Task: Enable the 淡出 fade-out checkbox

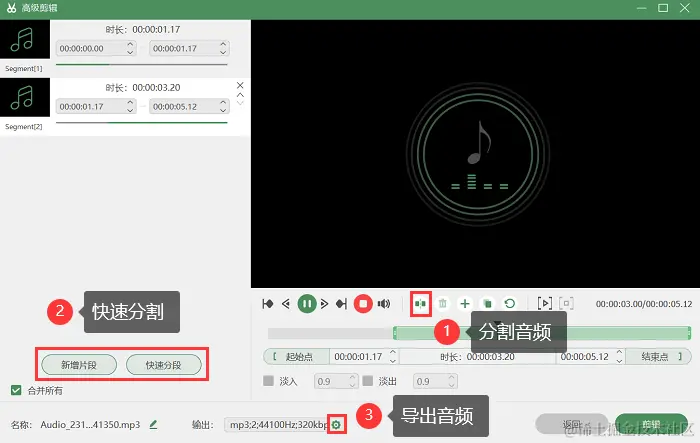Action: pos(367,381)
